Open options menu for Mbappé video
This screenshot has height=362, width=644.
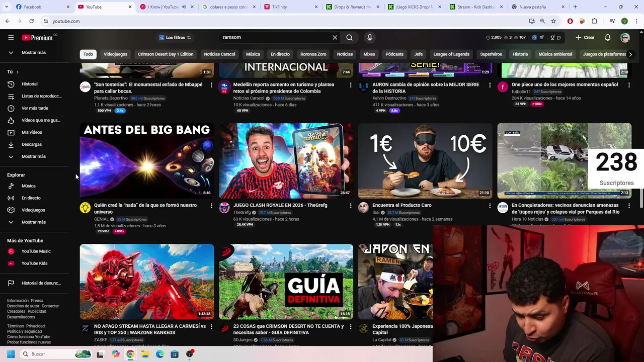click(x=211, y=85)
